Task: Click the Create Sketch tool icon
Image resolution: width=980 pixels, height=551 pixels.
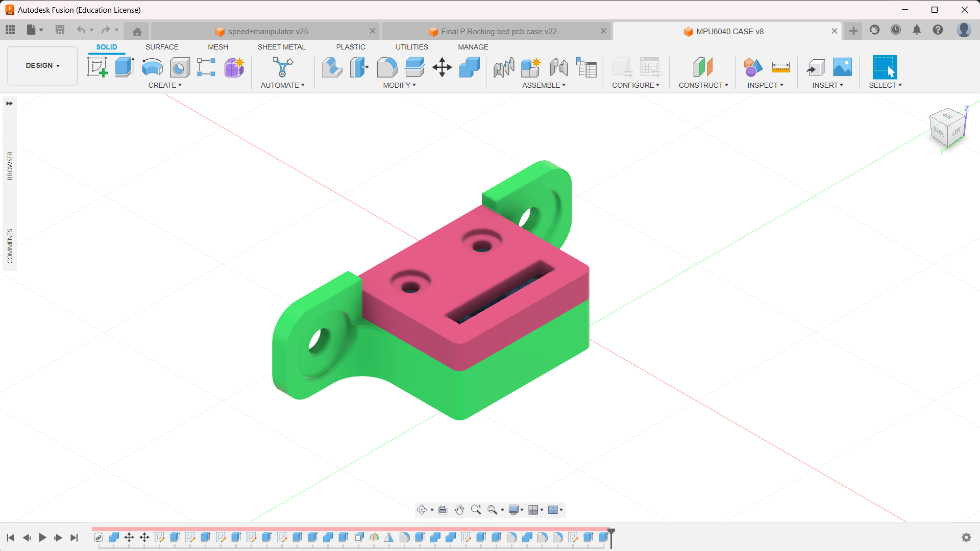Action: pyautogui.click(x=97, y=67)
